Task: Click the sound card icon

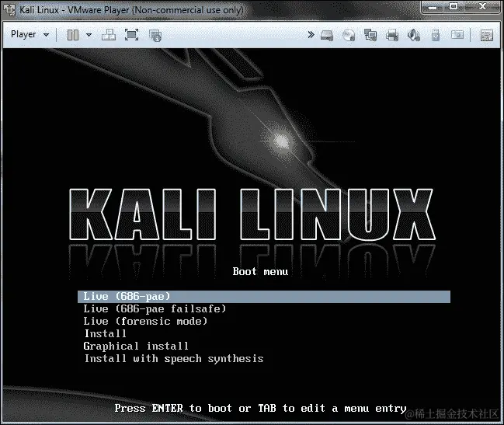Action: coord(414,35)
